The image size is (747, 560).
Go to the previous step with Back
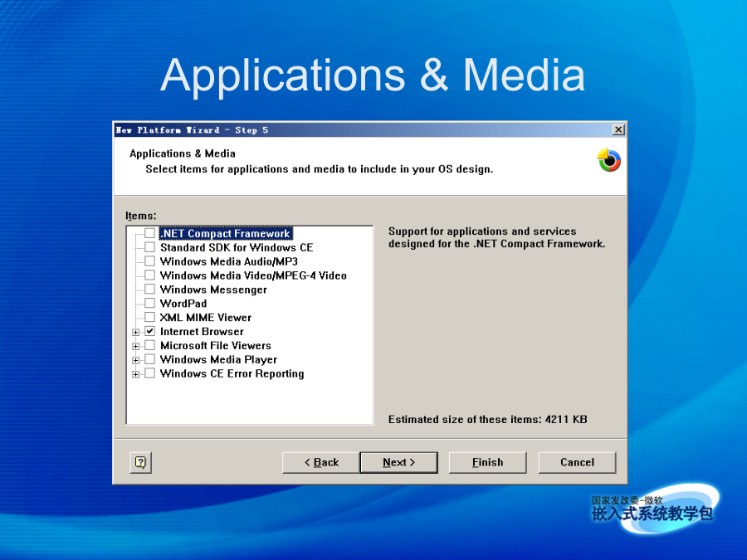[321, 462]
